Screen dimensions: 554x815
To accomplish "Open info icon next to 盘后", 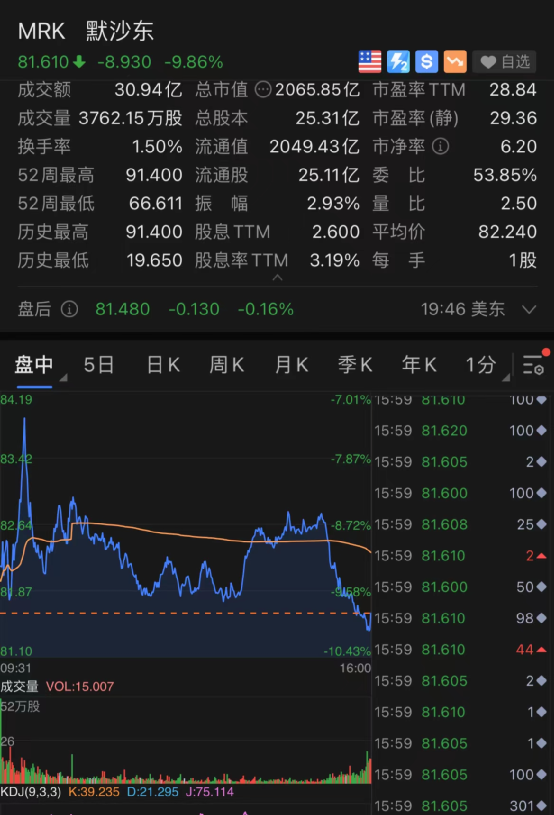I will (x=69, y=309).
